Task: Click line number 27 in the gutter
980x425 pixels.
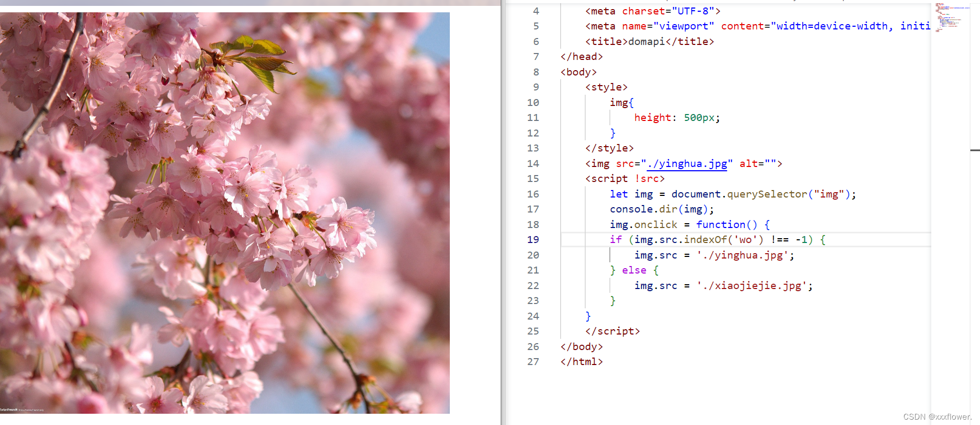Action: pyautogui.click(x=533, y=362)
